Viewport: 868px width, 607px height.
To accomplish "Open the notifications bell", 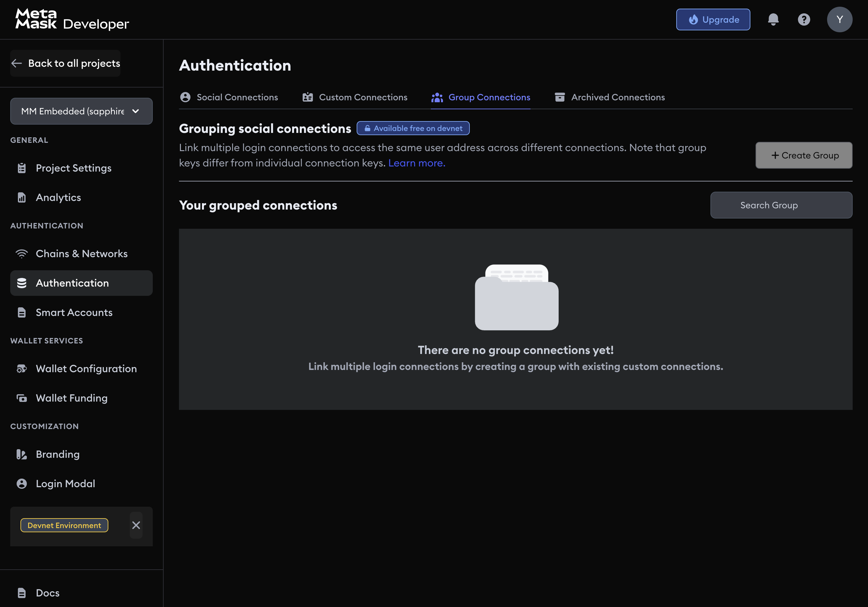I will tap(773, 20).
